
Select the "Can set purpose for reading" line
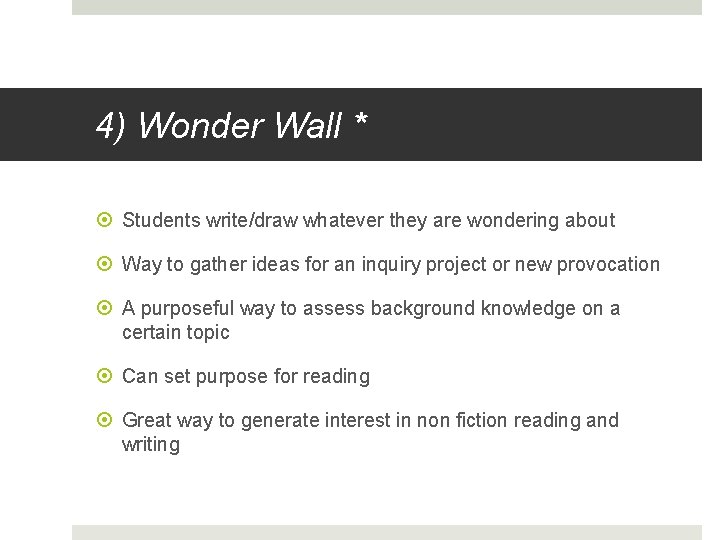245,376
